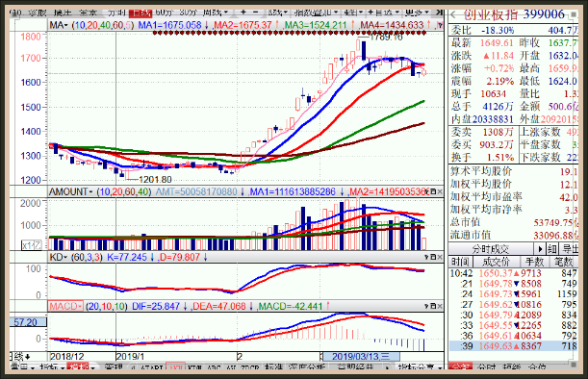Click the K=77.245 value in KD header
588x379 pixels.
127,257
